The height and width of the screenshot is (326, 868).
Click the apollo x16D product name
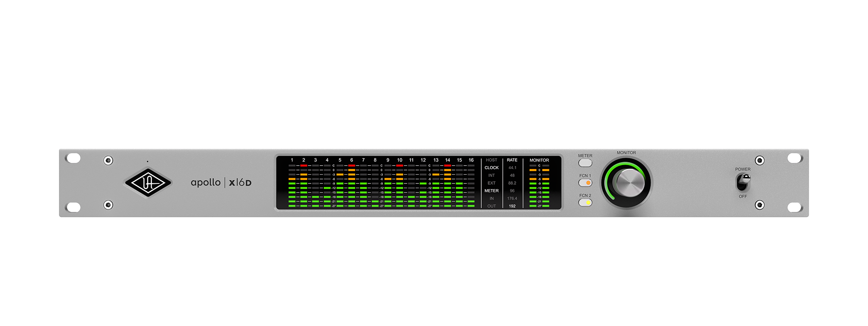[221, 183]
